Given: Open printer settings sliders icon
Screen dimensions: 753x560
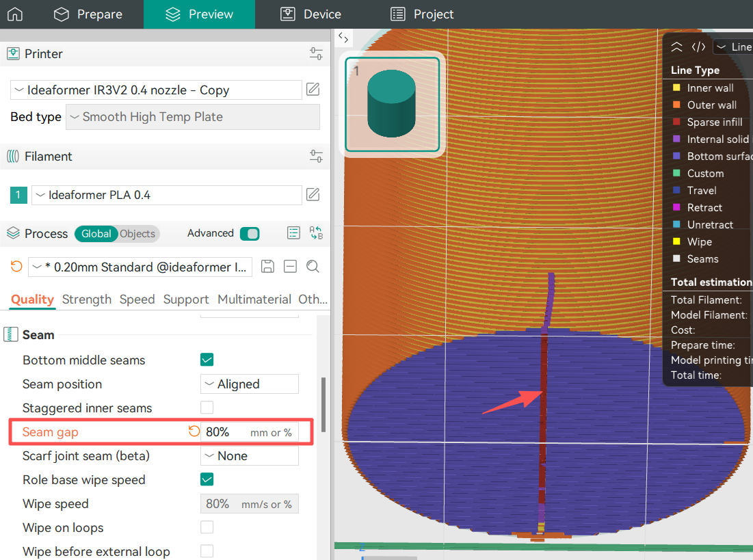Looking at the screenshot, I should [x=316, y=54].
